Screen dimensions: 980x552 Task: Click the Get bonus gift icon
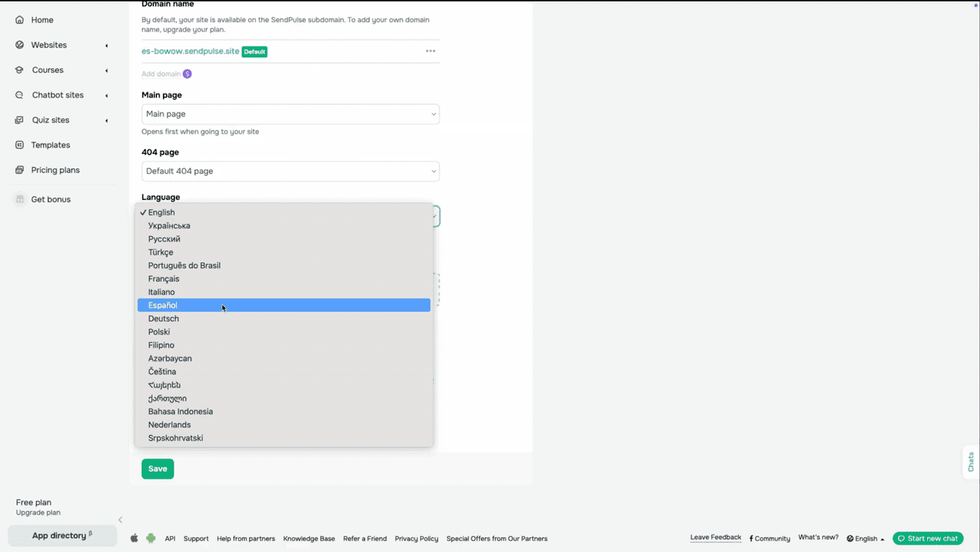coord(19,198)
